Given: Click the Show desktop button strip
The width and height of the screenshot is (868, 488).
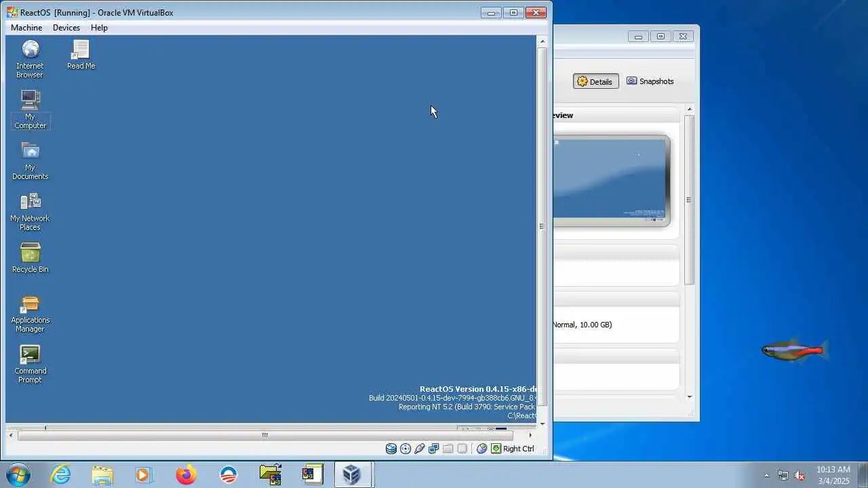Looking at the screenshot, I should (863, 475).
